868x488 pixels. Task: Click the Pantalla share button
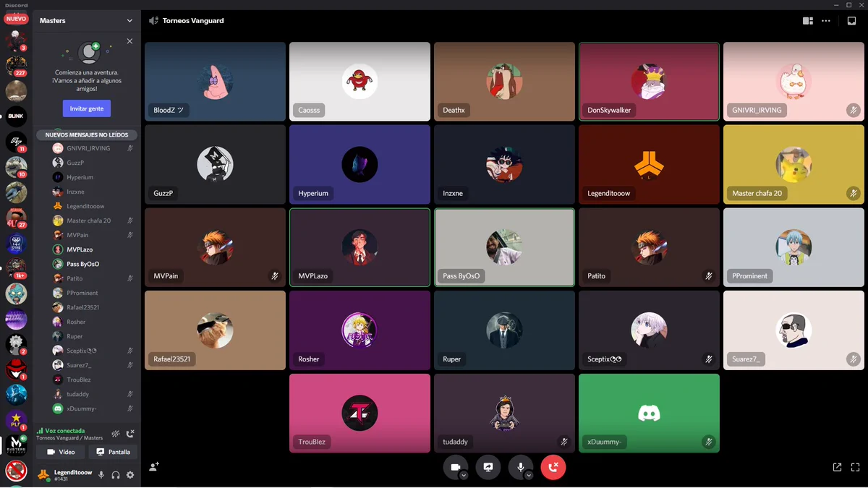(x=112, y=452)
